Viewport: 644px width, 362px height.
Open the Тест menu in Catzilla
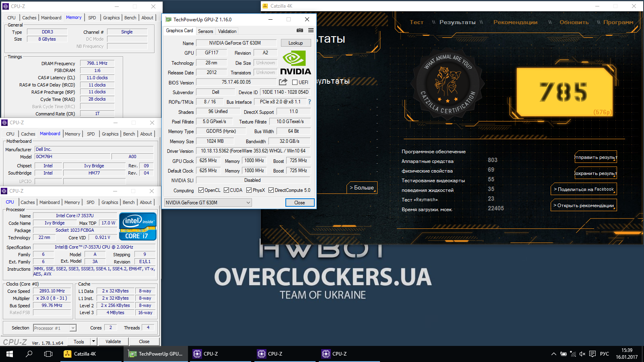coord(417,22)
